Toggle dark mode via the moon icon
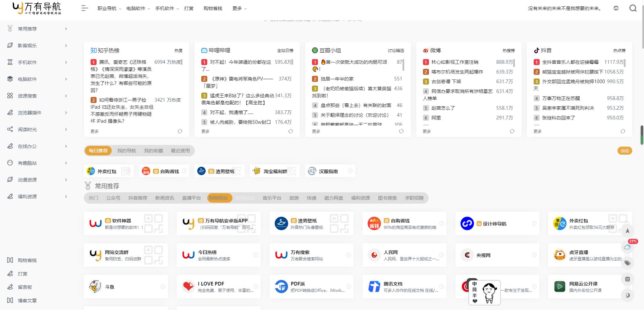644x310 pixels. pyautogui.click(x=628, y=295)
